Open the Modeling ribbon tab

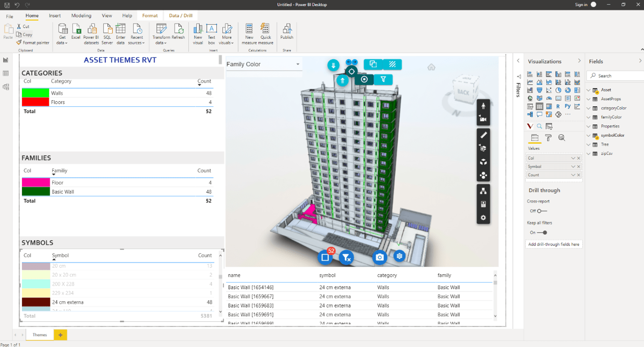pyautogui.click(x=81, y=16)
